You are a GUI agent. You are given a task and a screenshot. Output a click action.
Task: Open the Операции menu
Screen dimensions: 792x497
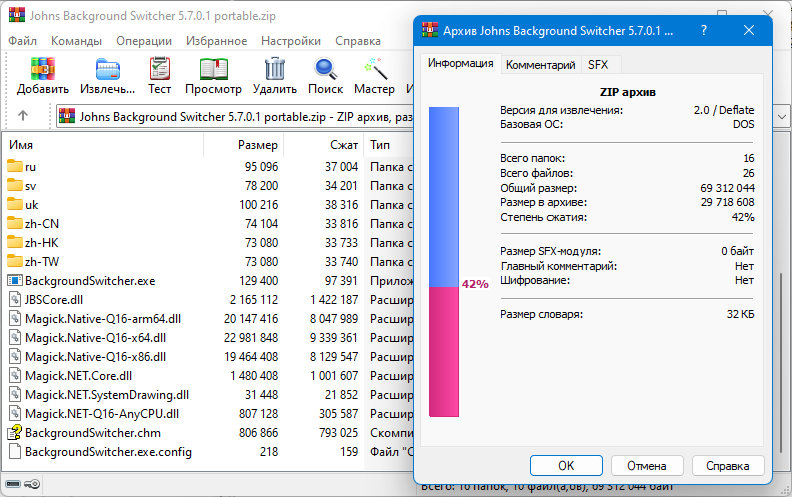coord(144,41)
